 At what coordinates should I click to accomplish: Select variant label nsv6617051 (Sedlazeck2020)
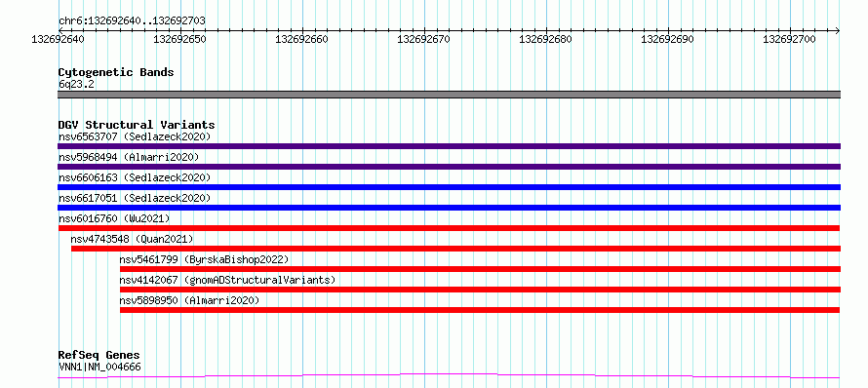[x=135, y=198]
